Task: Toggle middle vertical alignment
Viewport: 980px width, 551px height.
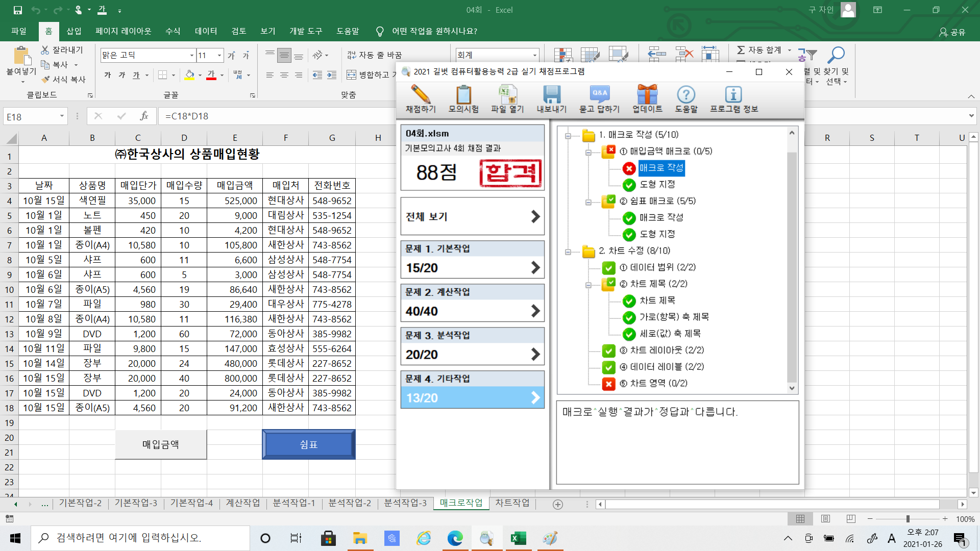Action: [x=284, y=55]
